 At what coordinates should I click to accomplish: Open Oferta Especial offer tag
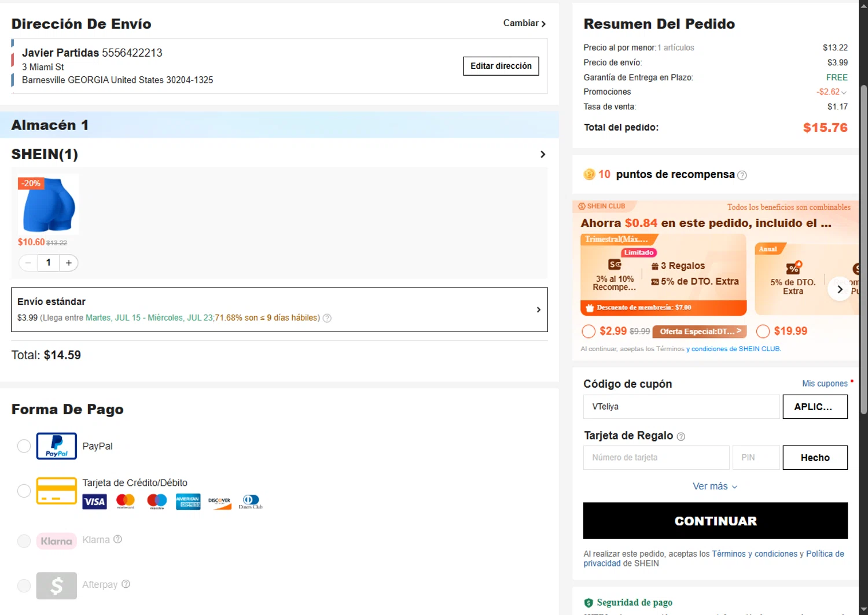(700, 332)
